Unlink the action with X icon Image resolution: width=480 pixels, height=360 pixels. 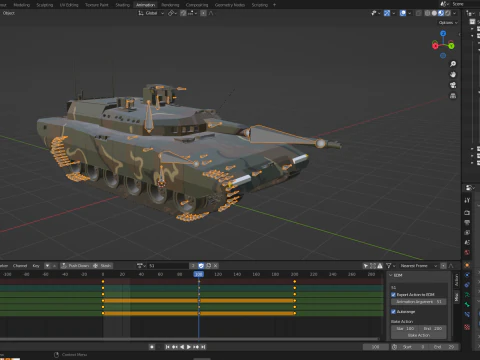(x=216, y=266)
